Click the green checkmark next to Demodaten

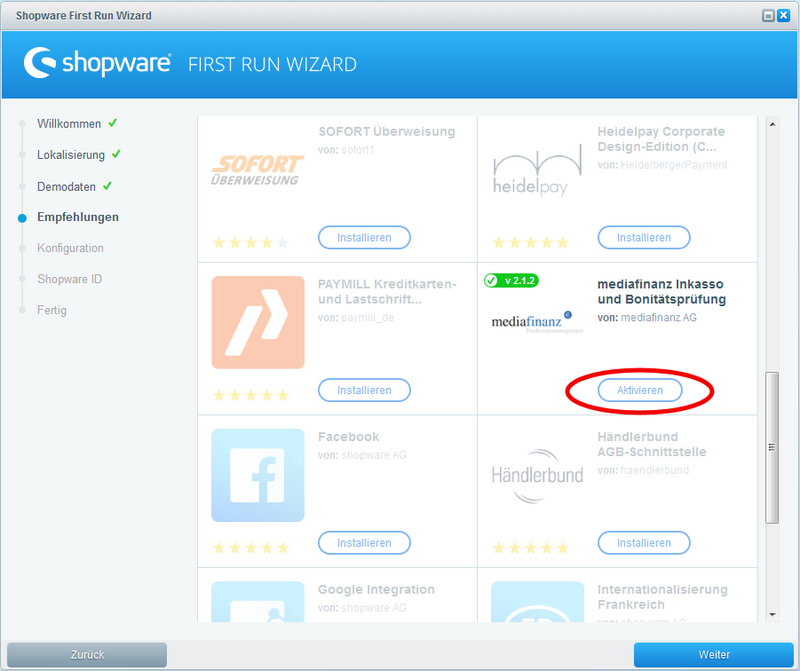tap(107, 186)
